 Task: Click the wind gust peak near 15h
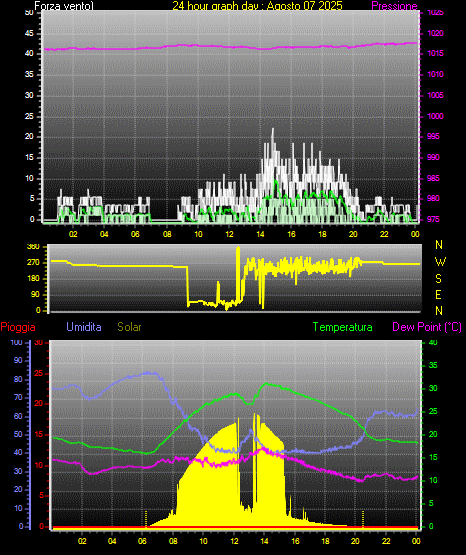273,130
